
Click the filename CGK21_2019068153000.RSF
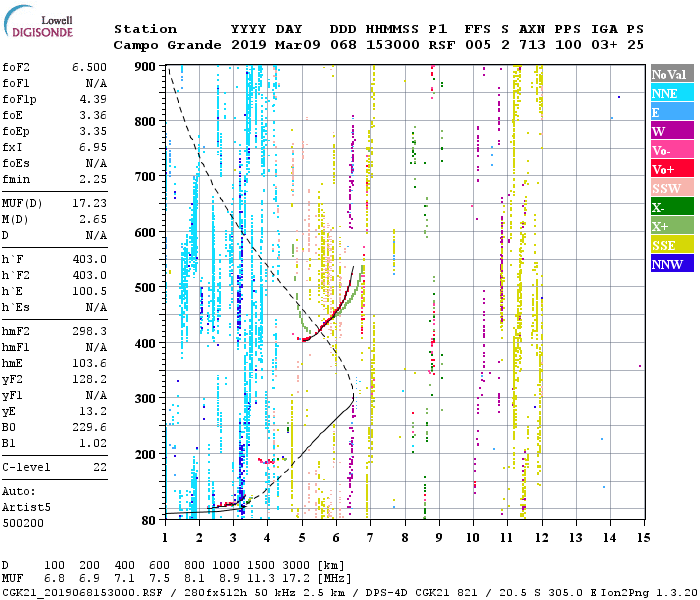pos(82,592)
